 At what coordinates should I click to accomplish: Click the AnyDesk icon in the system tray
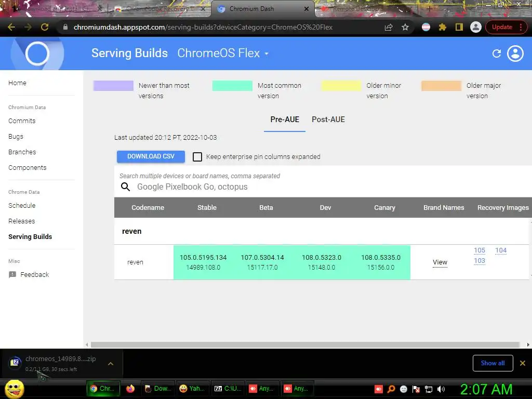379,389
